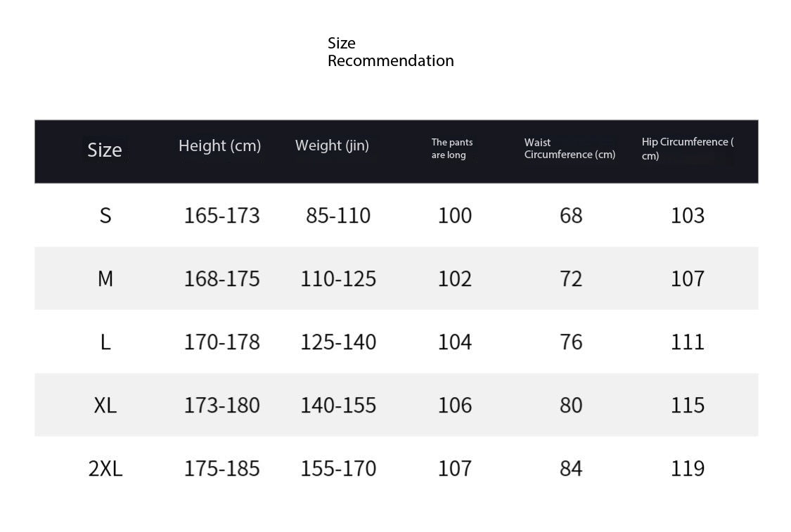The width and height of the screenshot is (791, 532).
Task: Click the M size row label
Action: tap(105, 279)
